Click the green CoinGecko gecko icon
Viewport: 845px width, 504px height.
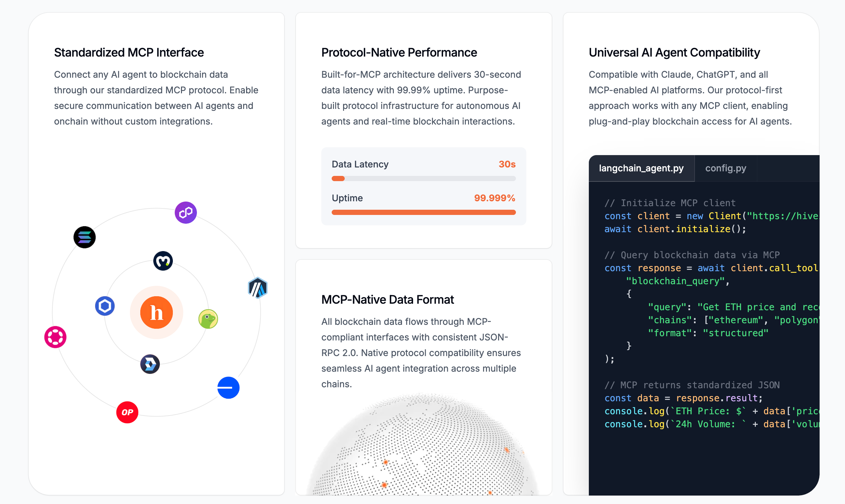tap(208, 319)
